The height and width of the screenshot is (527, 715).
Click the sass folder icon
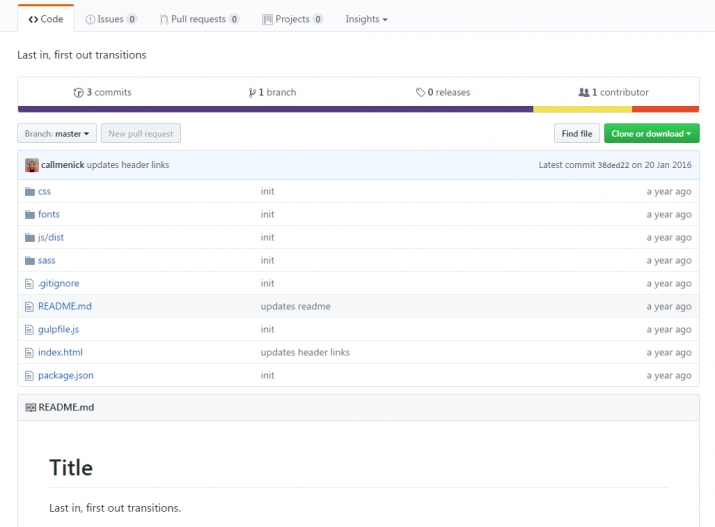(x=30, y=260)
